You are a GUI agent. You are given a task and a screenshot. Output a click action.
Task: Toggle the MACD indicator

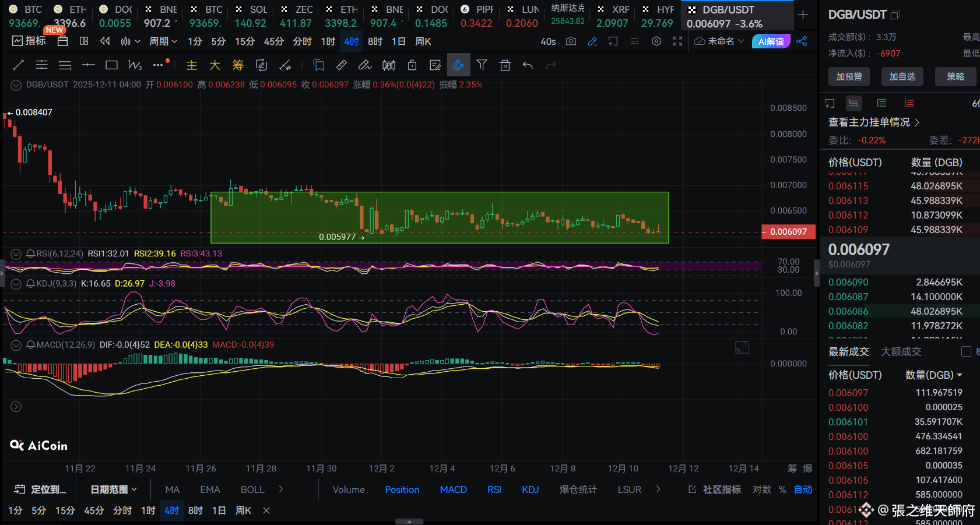coord(453,489)
